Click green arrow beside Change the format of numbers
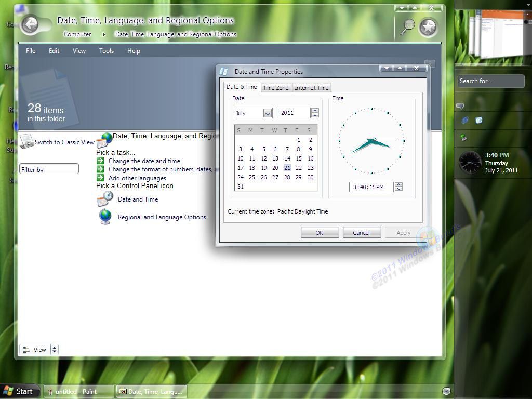The image size is (532, 399). pos(100,169)
